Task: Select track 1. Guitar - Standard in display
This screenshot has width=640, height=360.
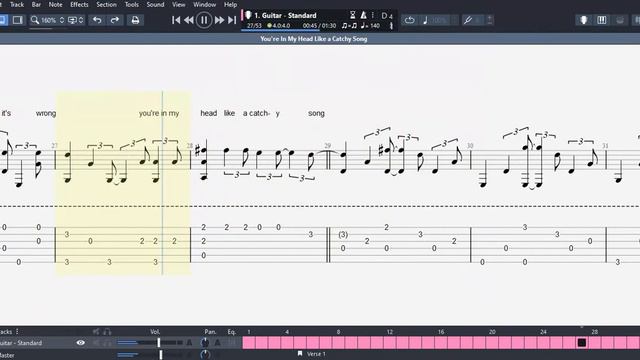Action: coord(285,16)
